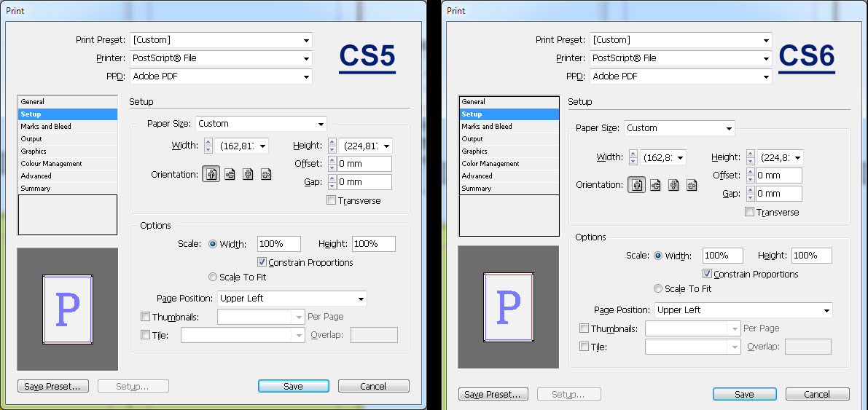Tick the Thumbnails checkbox in CS5 dialog

pyautogui.click(x=146, y=317)
